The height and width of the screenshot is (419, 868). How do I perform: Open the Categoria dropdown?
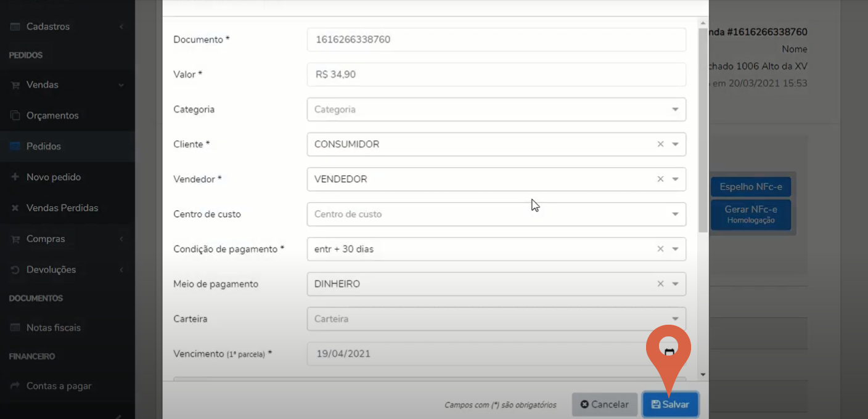pos(496,109)
